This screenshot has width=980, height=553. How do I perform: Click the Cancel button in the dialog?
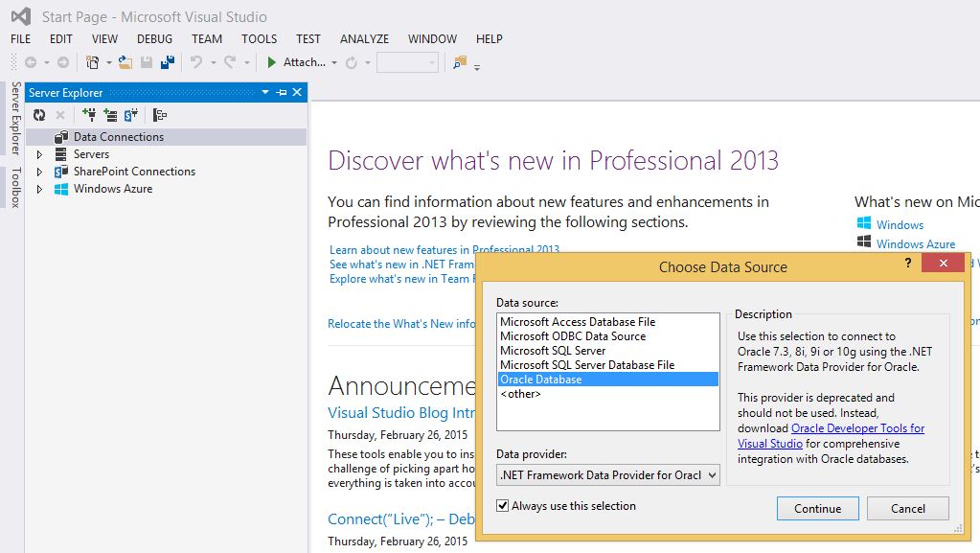coord(907,509)
